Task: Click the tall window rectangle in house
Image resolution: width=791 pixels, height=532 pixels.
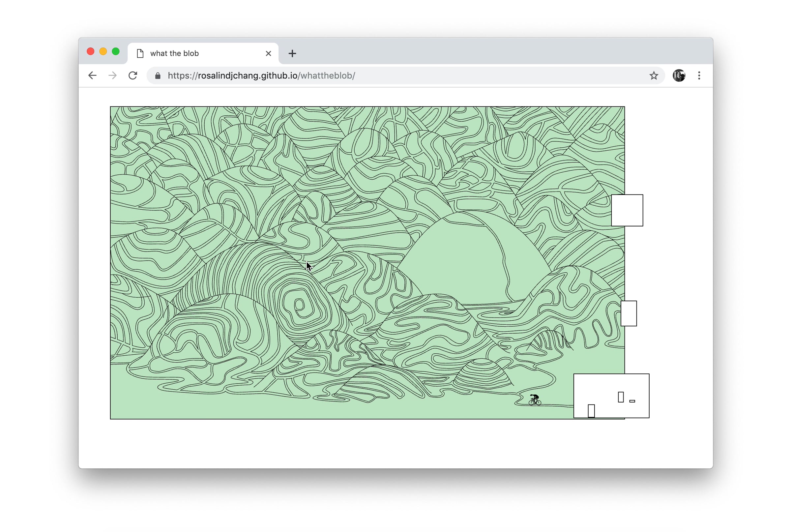Action: [x=621, y=397]
